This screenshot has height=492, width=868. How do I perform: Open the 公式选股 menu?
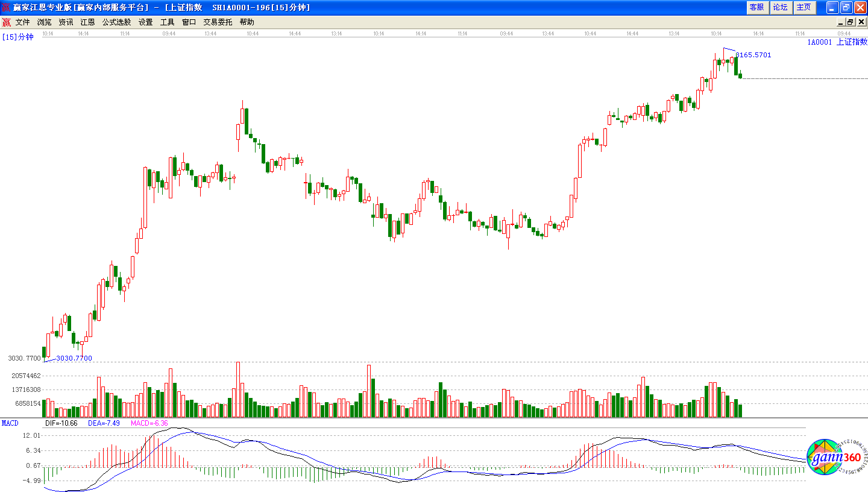(116, 22)
